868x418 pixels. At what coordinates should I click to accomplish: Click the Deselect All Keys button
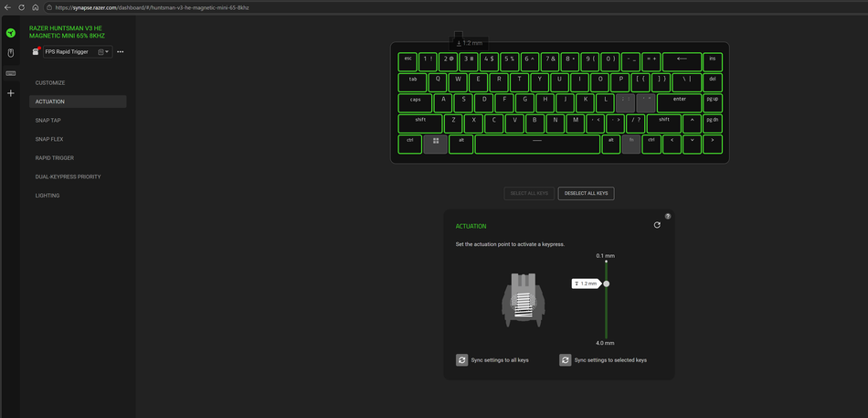[587, 194]
